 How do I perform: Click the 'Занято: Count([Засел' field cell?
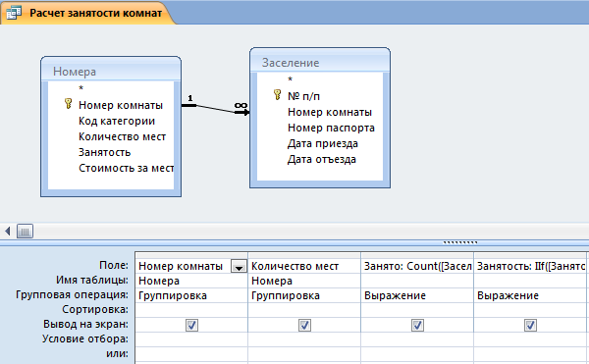click(417, 266)
